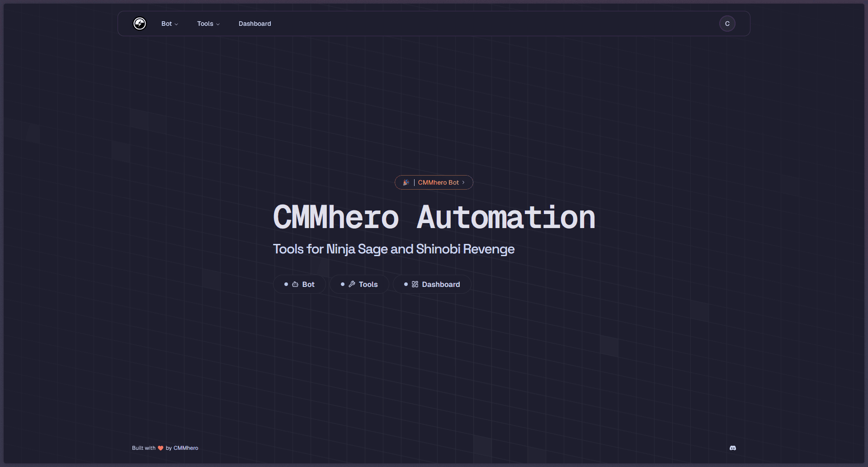Click the wrench icon on the Tools pill

point(353,284)
